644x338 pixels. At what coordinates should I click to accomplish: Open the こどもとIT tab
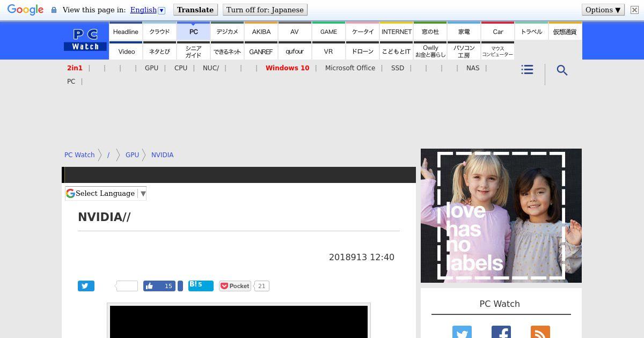coord(397,52)
